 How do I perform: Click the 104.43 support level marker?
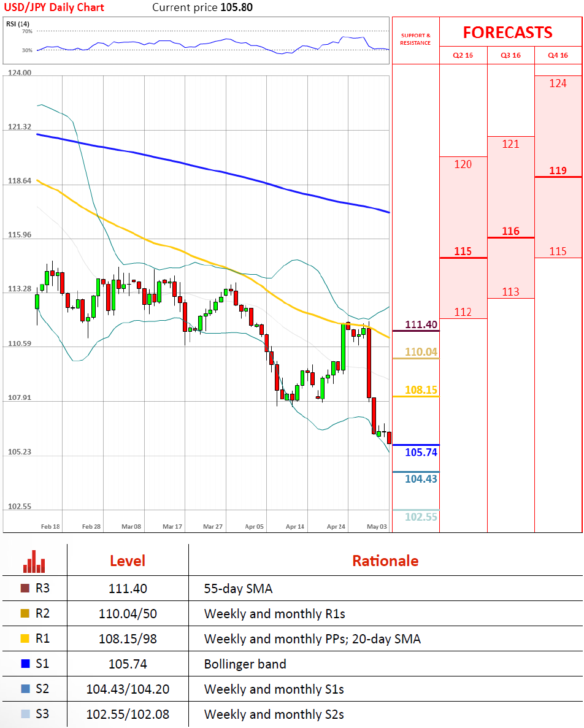(421, 478)
